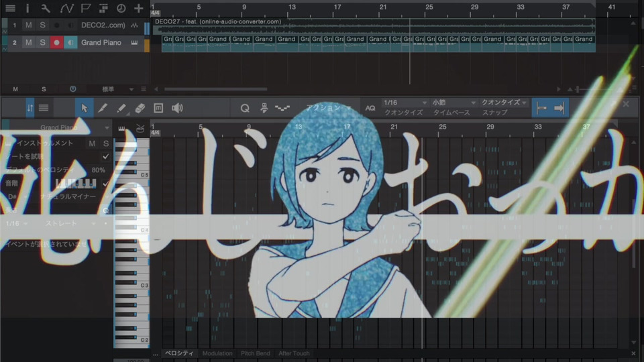Select the listen speaker tool
This screenshot has width=644, height=362.
pyautogui.click(x=177, y=108)
